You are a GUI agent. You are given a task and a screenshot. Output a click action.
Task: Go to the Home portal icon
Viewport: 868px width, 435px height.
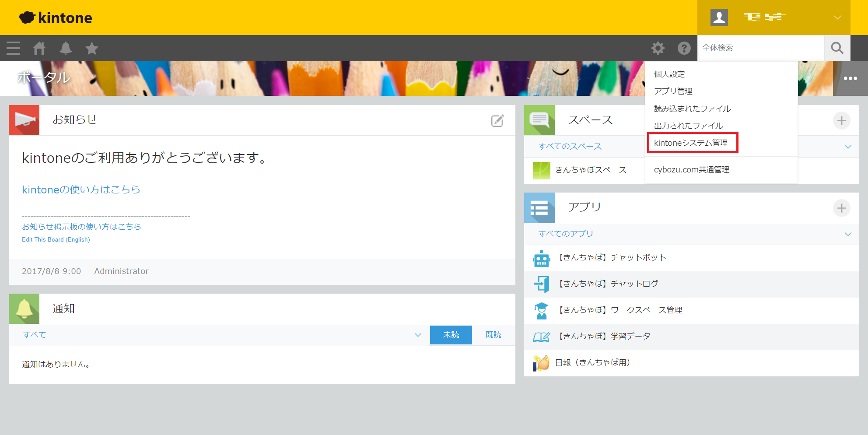click(39, 48)
